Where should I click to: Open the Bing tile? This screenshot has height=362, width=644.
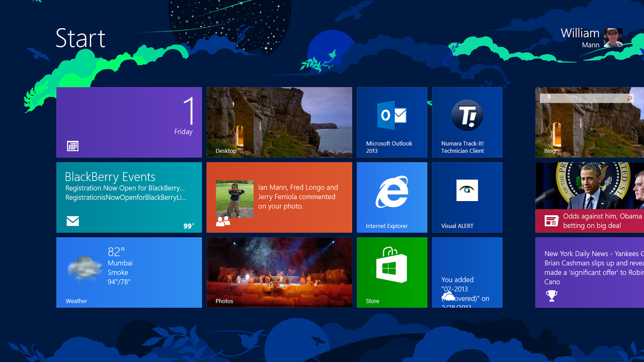(590, 122)
